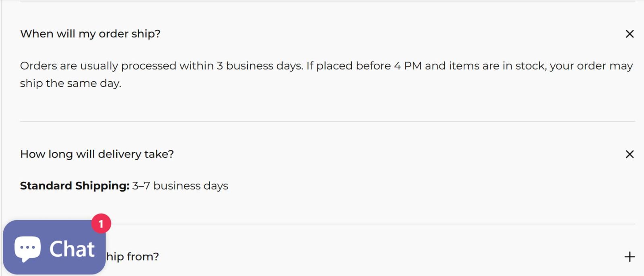Select the 'When will my order ship?' heading

click(x=90, y=34)
